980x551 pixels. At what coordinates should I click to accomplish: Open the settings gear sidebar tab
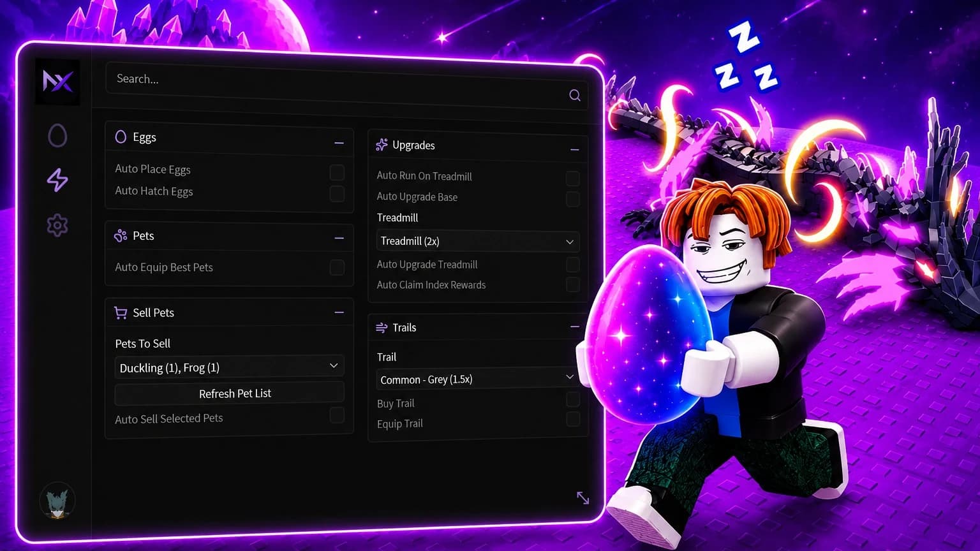[x=57, y=225]
